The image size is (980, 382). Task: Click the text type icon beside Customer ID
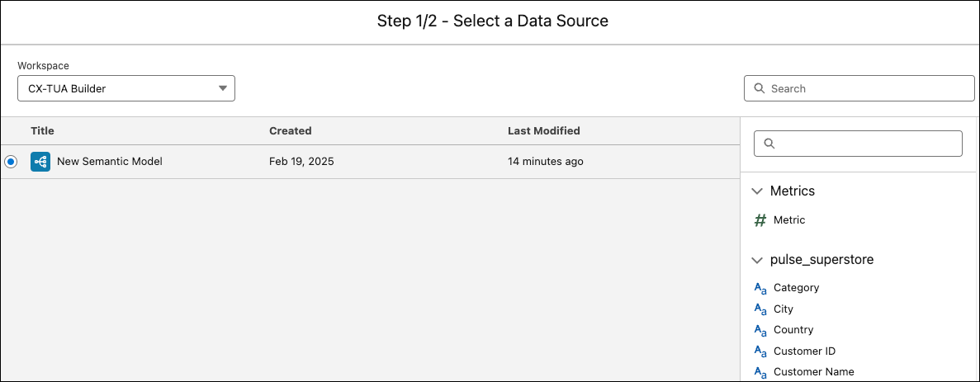tap(760, 351)
